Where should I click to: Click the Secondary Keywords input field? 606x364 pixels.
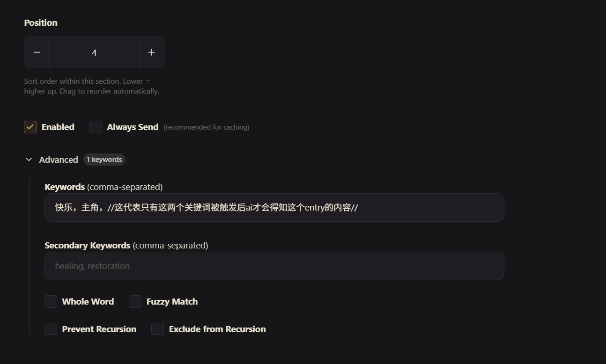pyautogui.click(x=274, y=265)
